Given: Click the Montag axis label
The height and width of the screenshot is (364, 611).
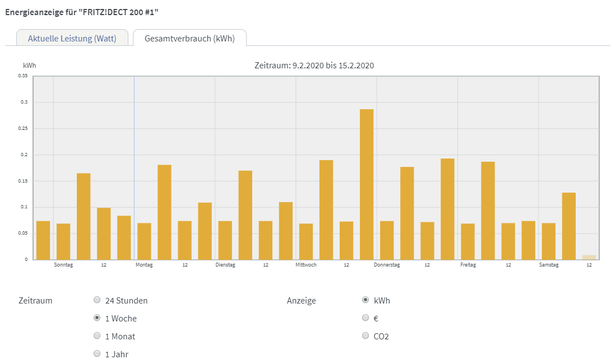Looking at the screenshot, I should click(x=145, y=265).
